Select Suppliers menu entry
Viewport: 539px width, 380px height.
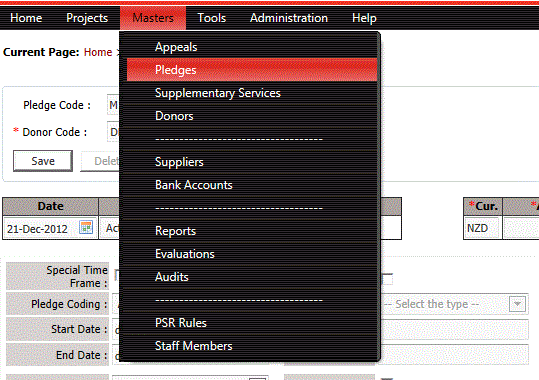pyautogui.click(x=252, y=162)
